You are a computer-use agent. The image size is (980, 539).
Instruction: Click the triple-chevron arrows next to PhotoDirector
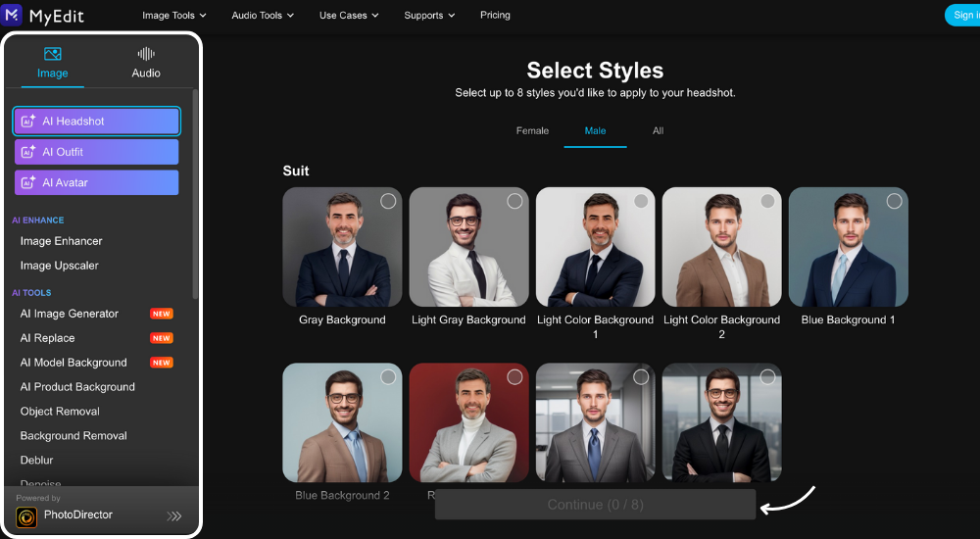pyautogui.click(x=174, y=515)
